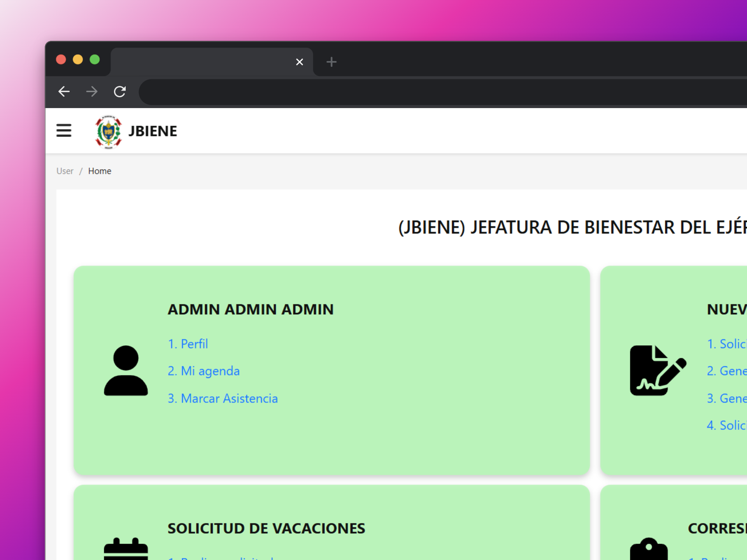Viewport: 747px width, 560px height.
Task: Click the clipboard icon in the lower right card
Action: click(x=649, y=549)
